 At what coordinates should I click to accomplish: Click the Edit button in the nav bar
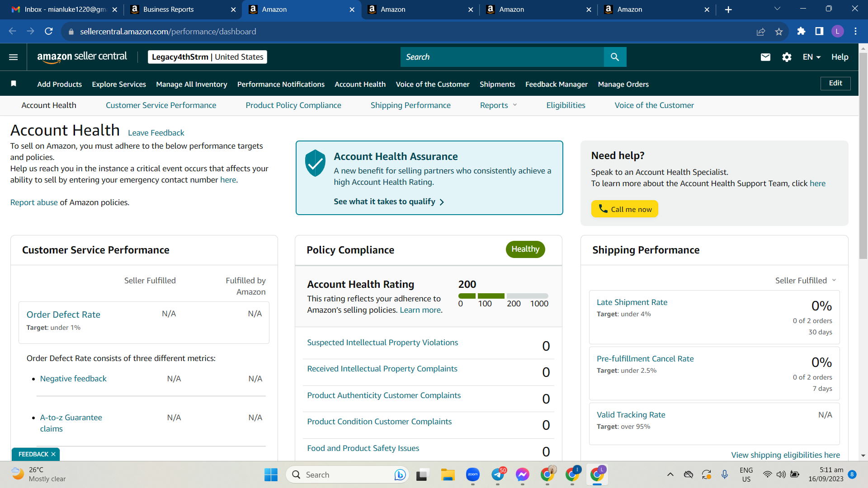[835, 83]
